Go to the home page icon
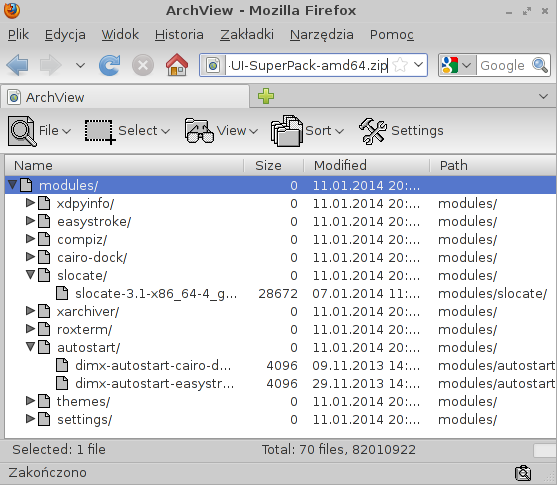This screenshot has height=485, width=557. (x=177, y=65)
